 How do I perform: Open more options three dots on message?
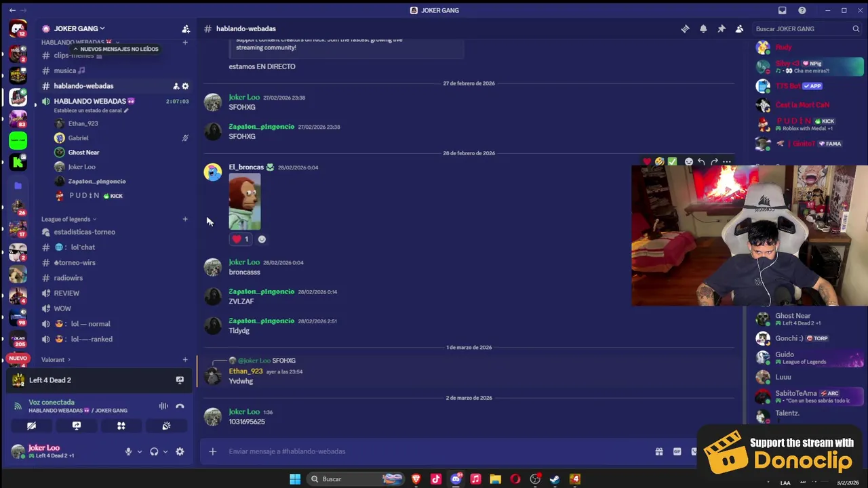727,162
